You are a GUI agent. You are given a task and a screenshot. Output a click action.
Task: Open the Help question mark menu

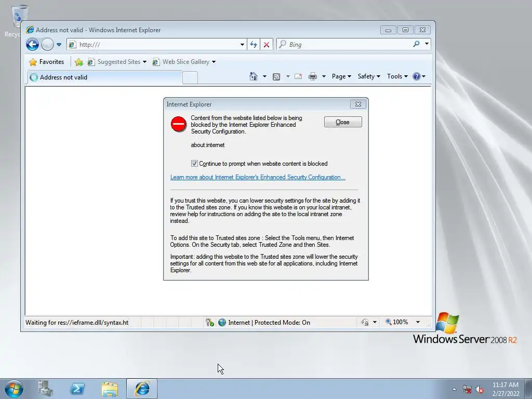point(419,76)
